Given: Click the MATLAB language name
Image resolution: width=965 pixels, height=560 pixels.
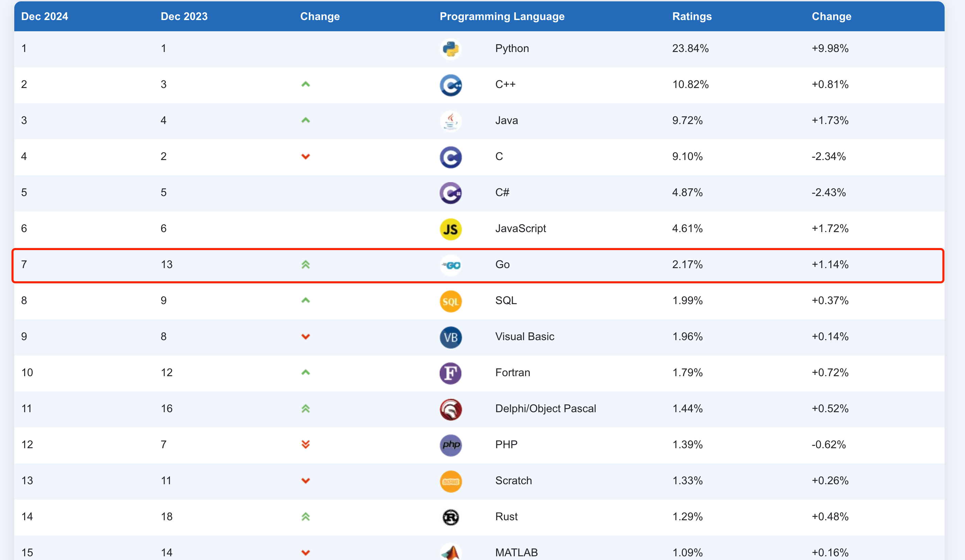Looking at the screenshot, I should (x=516, y=552).
